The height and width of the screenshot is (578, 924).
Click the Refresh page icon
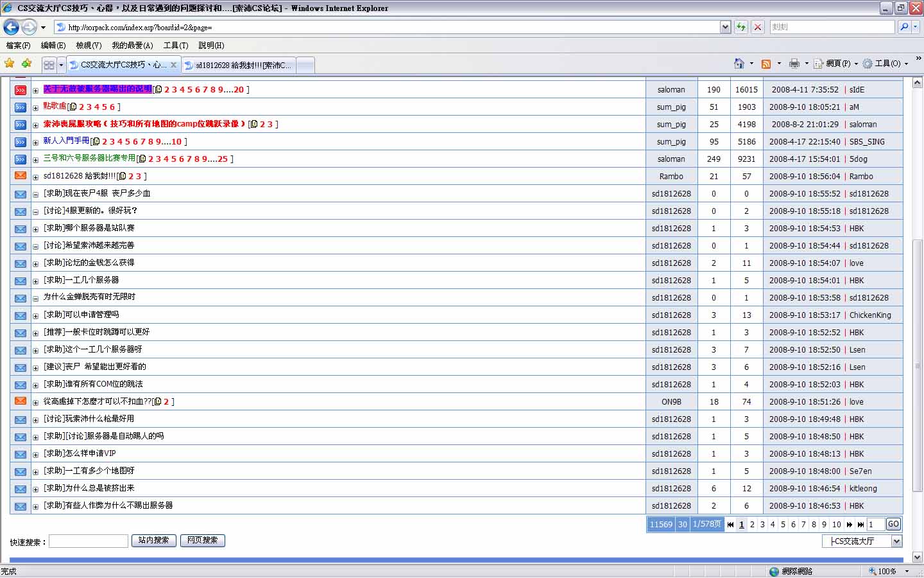(741, 27)
